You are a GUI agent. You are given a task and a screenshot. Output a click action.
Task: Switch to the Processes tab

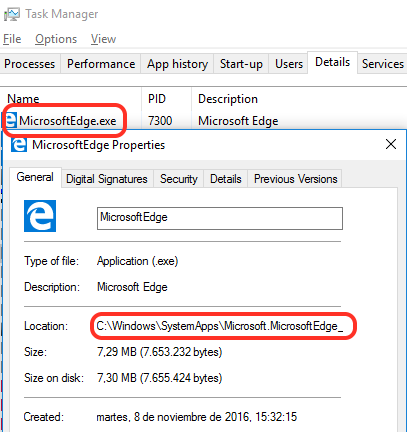point(30,64)
